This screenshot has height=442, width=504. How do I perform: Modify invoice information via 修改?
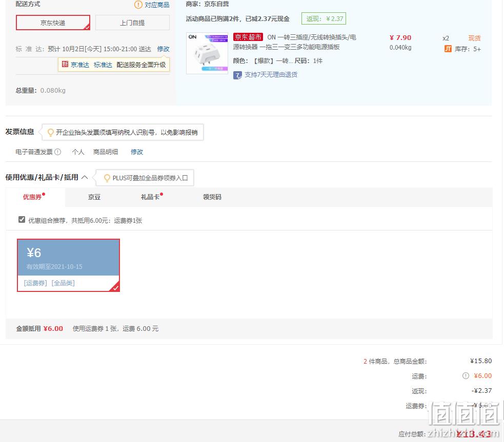136,152
